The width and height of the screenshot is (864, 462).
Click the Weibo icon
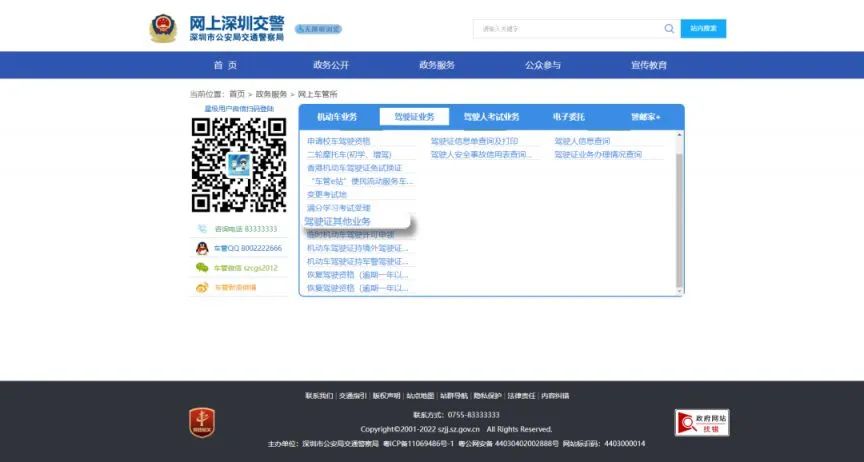[202, 287]
